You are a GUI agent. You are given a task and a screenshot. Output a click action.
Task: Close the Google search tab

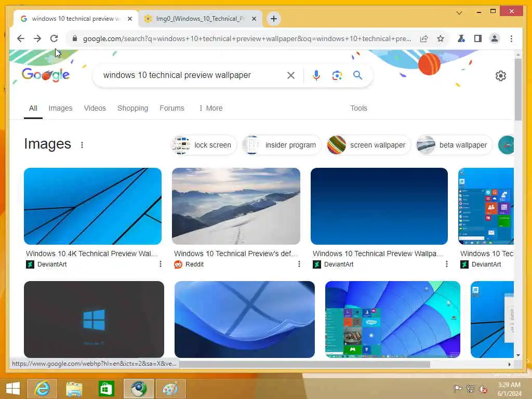pyautogui.click(x=129, y=19)
